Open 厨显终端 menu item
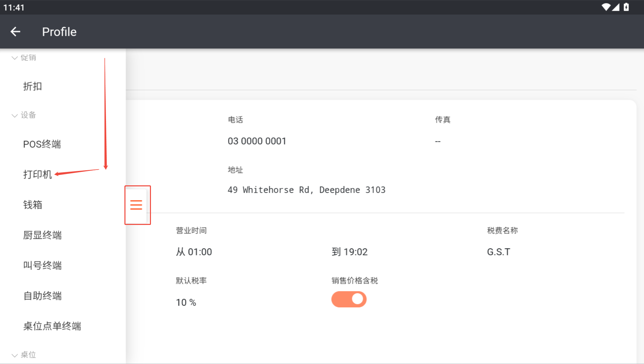 coord(42,235)
